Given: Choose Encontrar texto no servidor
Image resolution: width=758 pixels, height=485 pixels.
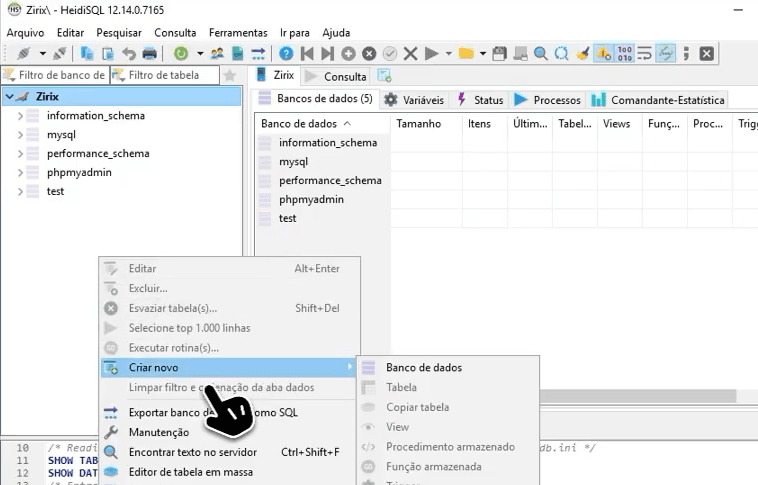Looking at the screenshot, I should pos(230,452).
